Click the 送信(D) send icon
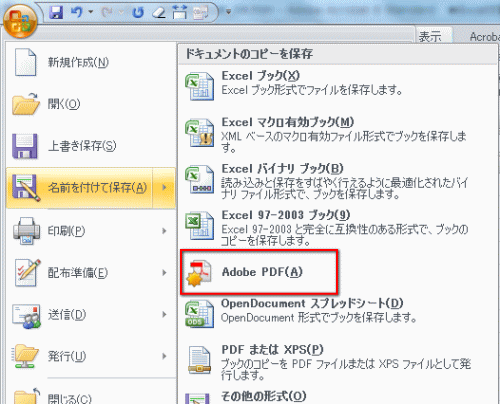 (26, 315)
